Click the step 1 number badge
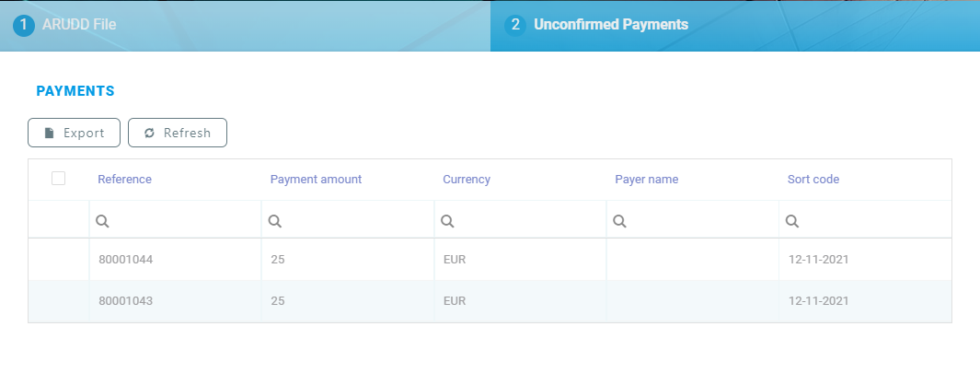Image resolution: width=980 pixels, height=373 pixels. coord(24,26)
